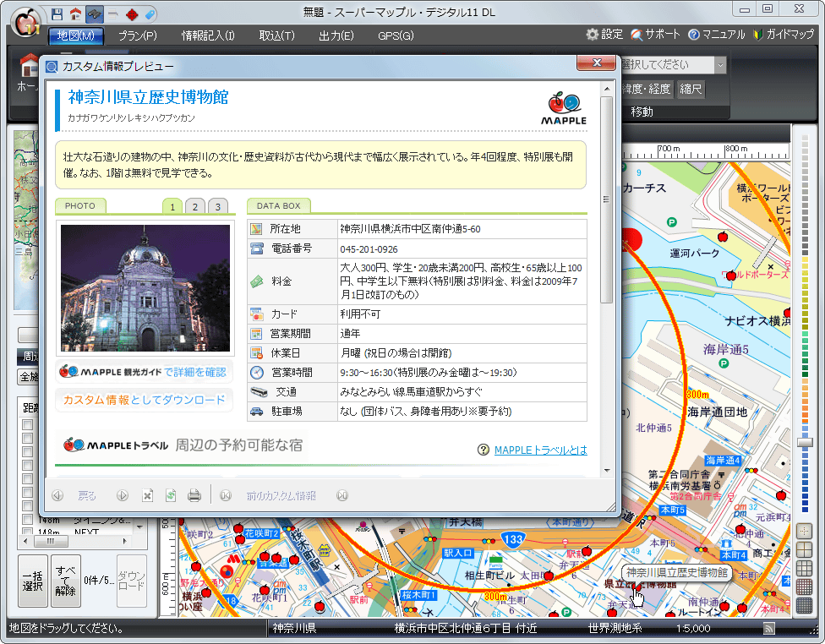Switch to photo tab 2

(195, 206)
